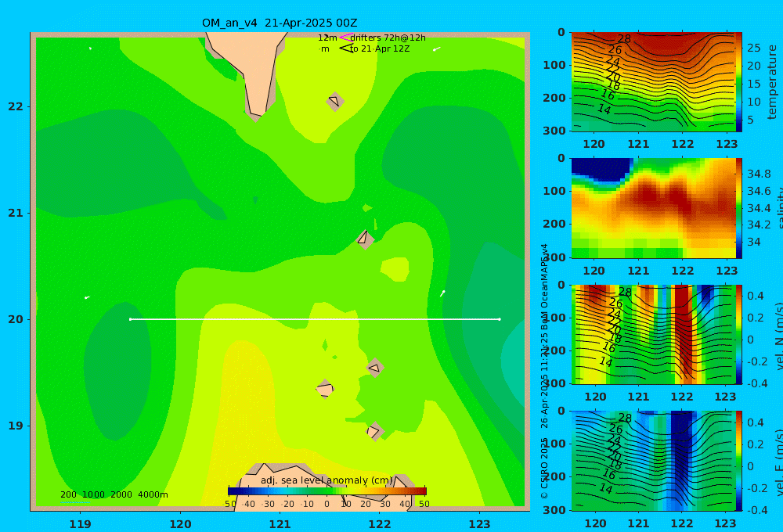Image resolution: width=783 pixels, height=532 pixels.
Task: Click the '28' contour label in the temperature panel
Action: pyautogui.click(x=624, y=39)
